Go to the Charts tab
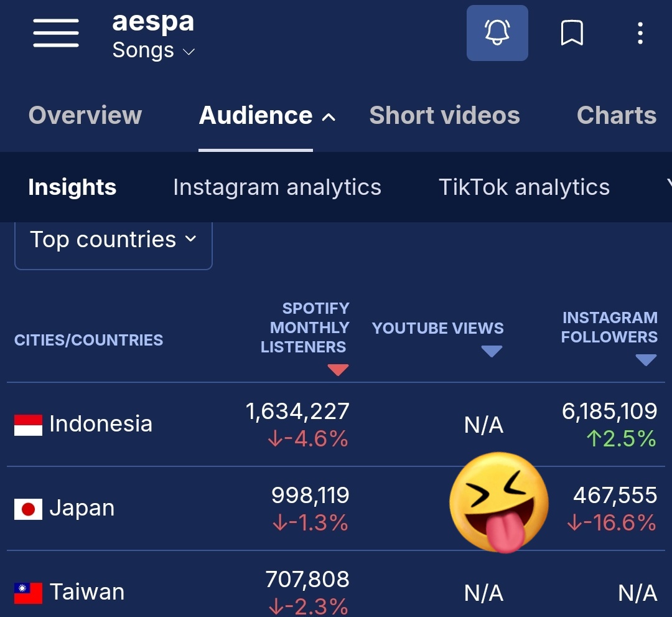This screenshot has height=617, width=672. pos(616,115)
